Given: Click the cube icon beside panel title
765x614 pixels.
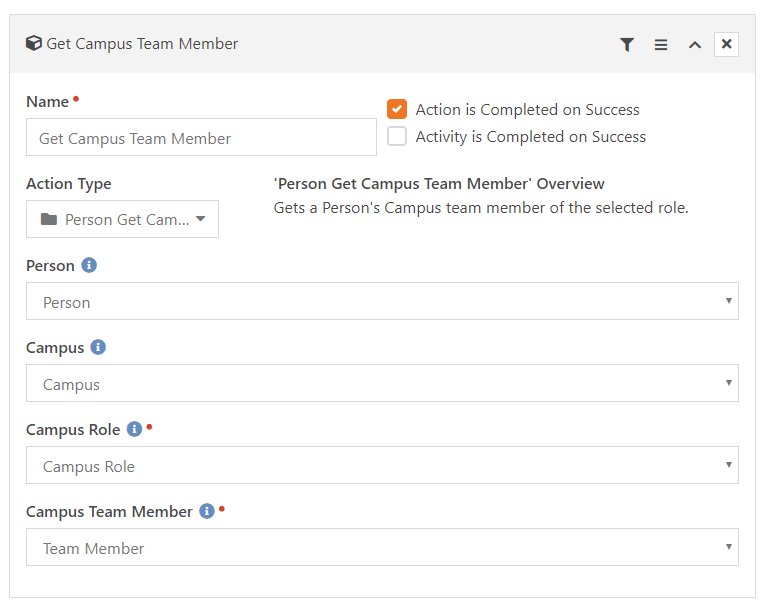Looking at the screenshot, I should coord(34,43).
